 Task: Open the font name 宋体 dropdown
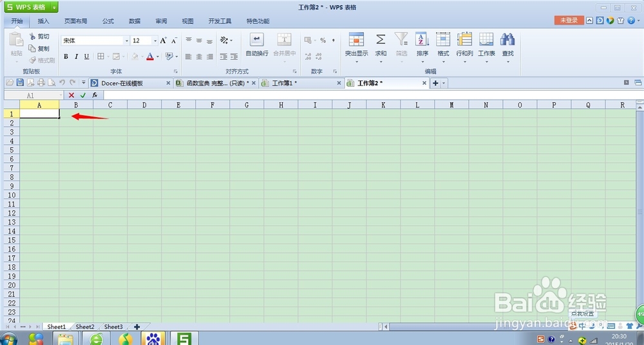126,41
